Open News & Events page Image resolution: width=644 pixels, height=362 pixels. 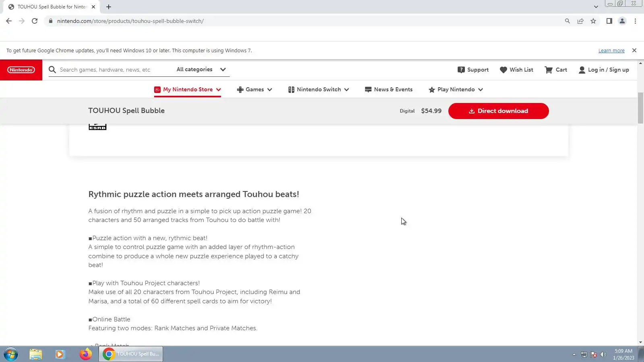[x=389, y=89]
